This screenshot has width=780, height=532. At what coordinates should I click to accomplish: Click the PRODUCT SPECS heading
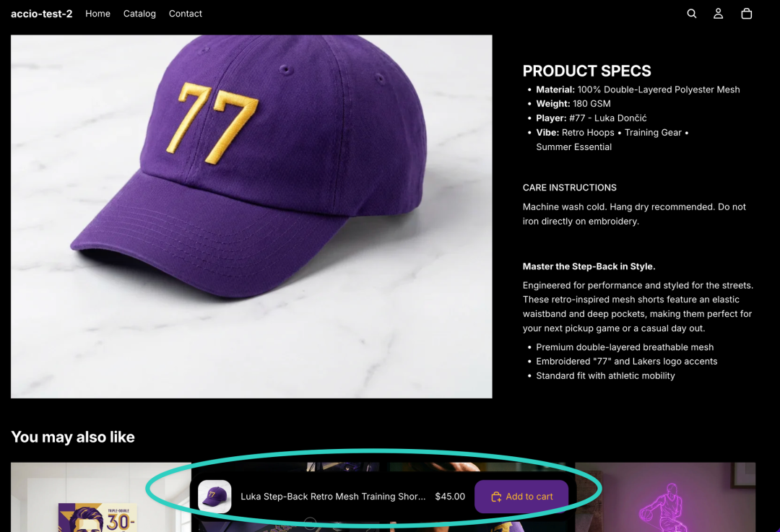pos(586,71)
